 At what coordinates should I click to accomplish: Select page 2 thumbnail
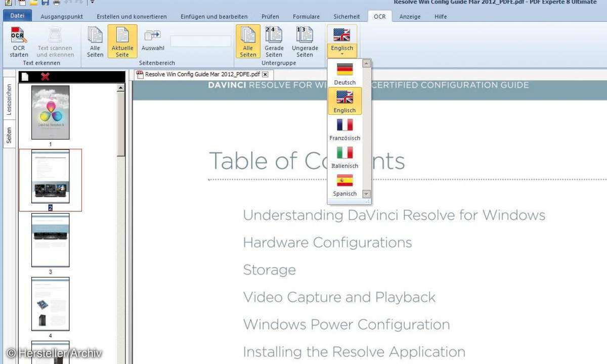pos(51,176)
